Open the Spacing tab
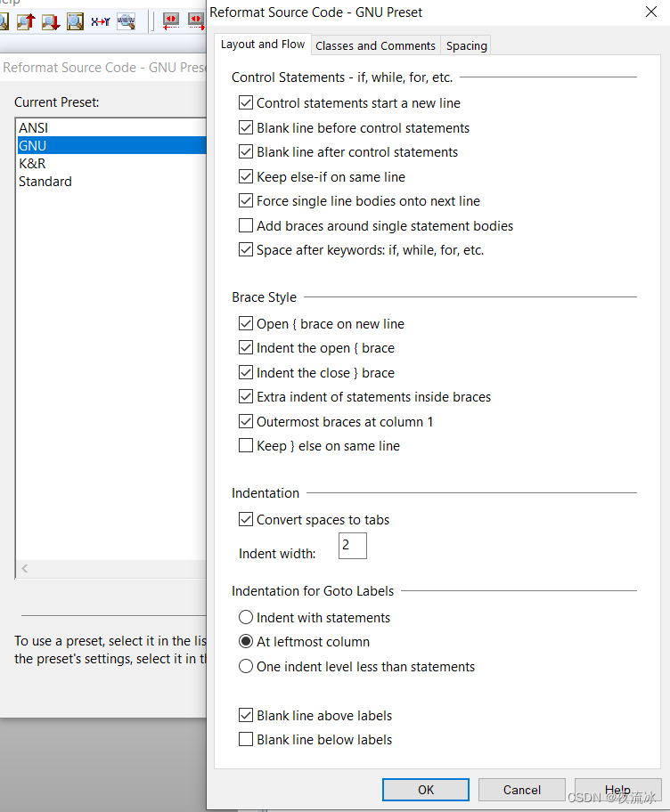 point(467,45)
